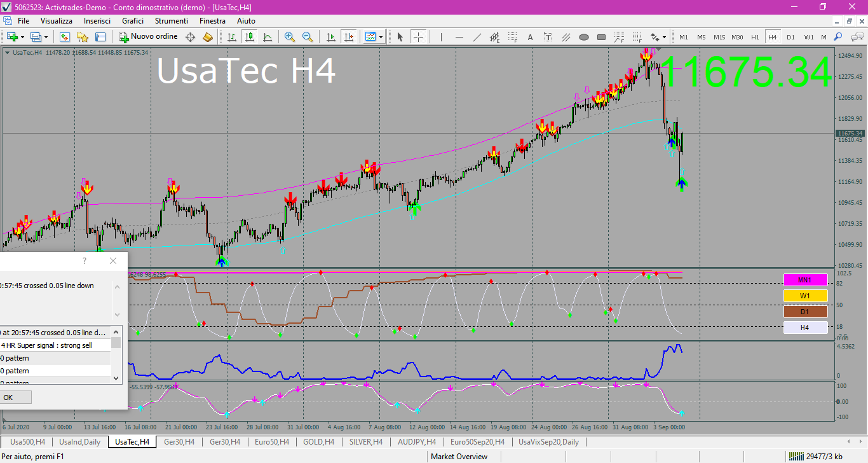Click the alert dialog help question mark
The width and height of the screenshot is (868, 463).
tap(85, 261)
